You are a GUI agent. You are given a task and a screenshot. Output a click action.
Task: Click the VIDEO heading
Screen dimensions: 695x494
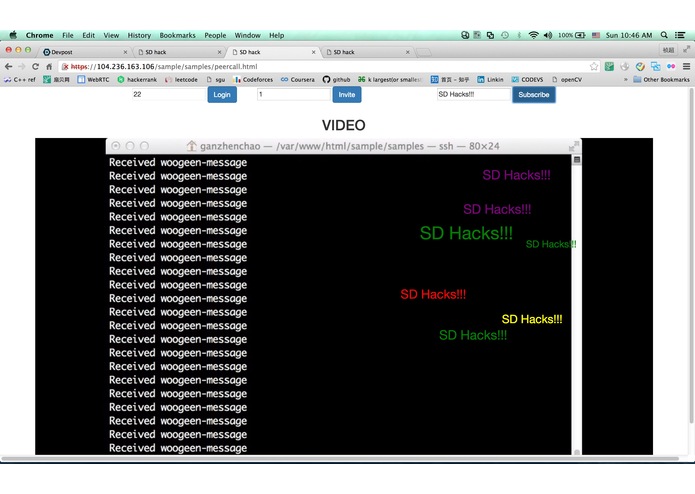click(344, 125)
